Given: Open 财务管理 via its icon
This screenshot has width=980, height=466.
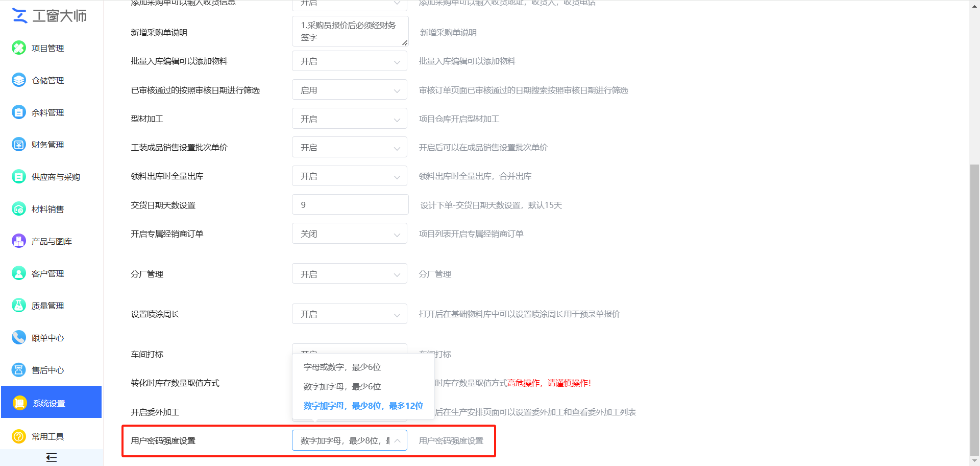Looking at the screenshot, I should (19, 145).
